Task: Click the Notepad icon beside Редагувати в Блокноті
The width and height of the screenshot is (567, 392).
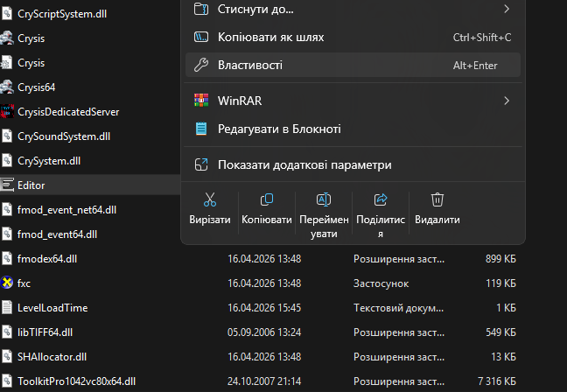Action: [201, 129]
